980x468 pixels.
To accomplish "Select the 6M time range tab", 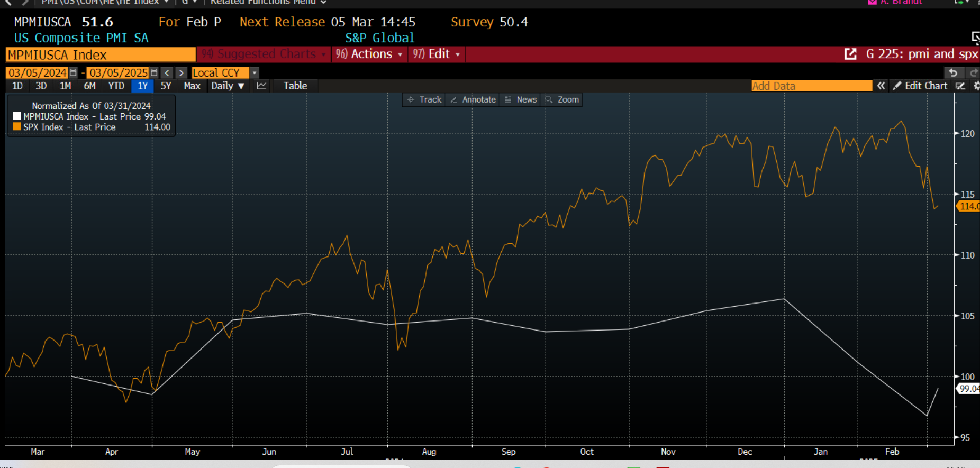I will pyautogui.click(x=89, y=86).
